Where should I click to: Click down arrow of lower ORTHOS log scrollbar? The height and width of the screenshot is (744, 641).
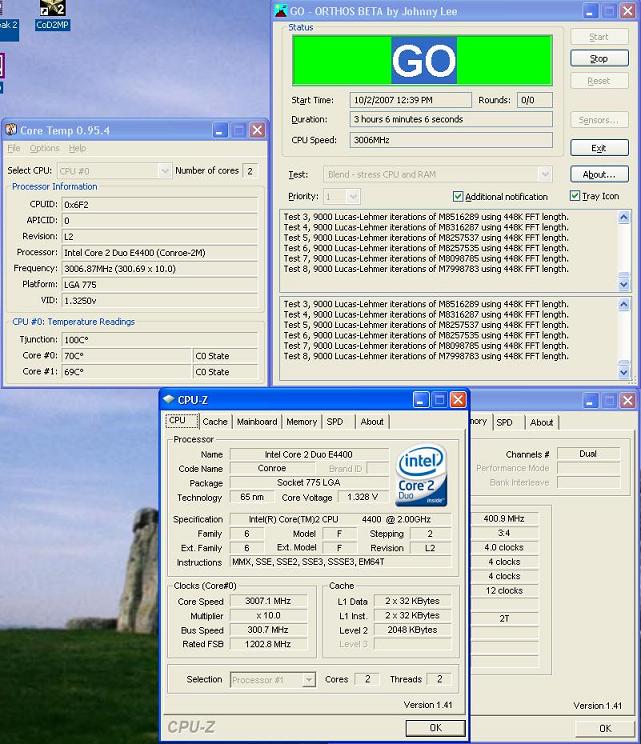click(x=624, y=372)
